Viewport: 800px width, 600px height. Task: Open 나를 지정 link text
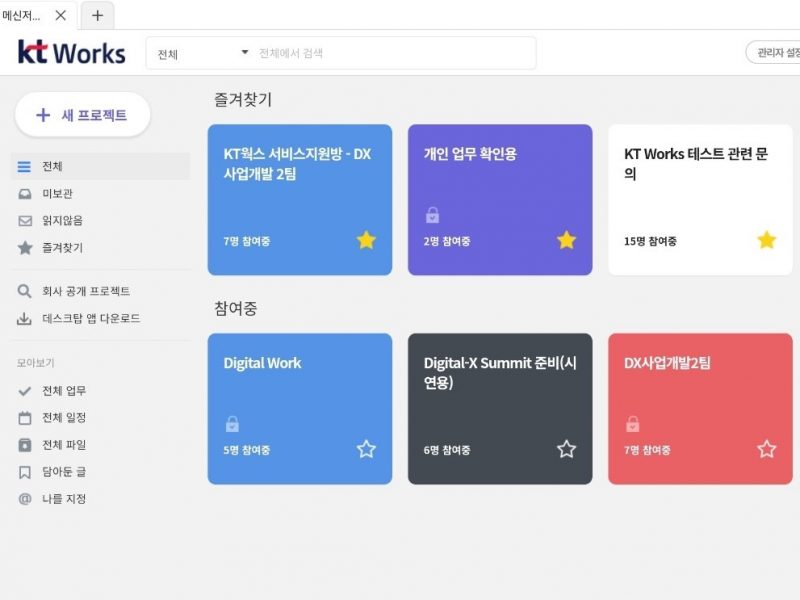[x=64, y=499]
